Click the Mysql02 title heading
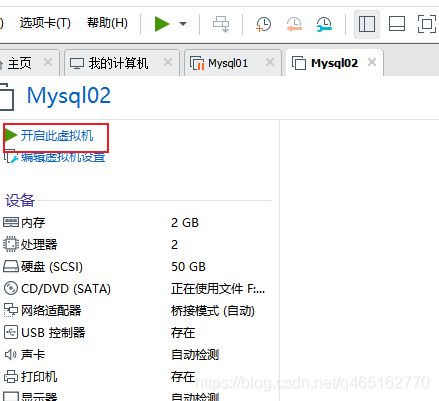Viewport: 439px width, 401px height. pos(69,96)
